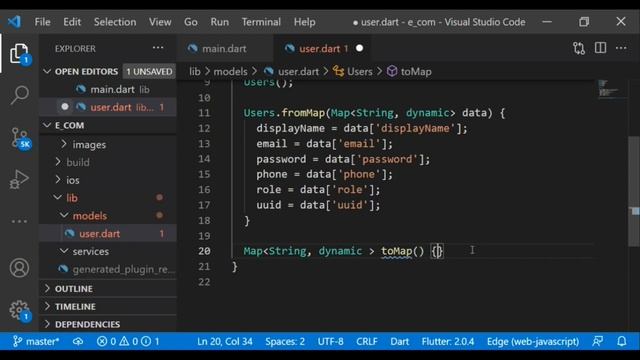Open the Help menu
The image size is (640, 360).
pyautogui.click(x=304, y=22)
